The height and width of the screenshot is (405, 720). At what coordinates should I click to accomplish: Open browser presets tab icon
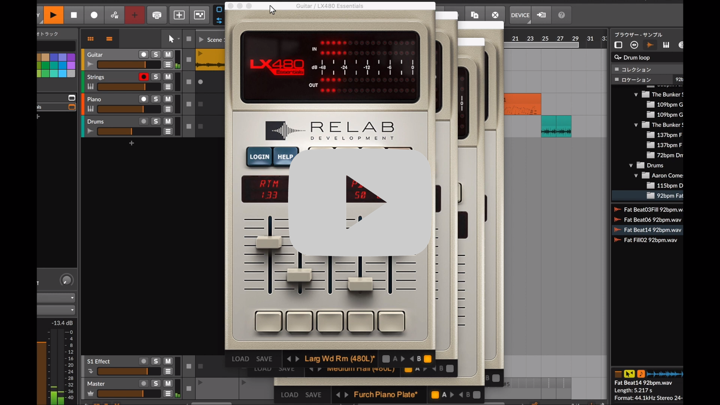point(634,45)
